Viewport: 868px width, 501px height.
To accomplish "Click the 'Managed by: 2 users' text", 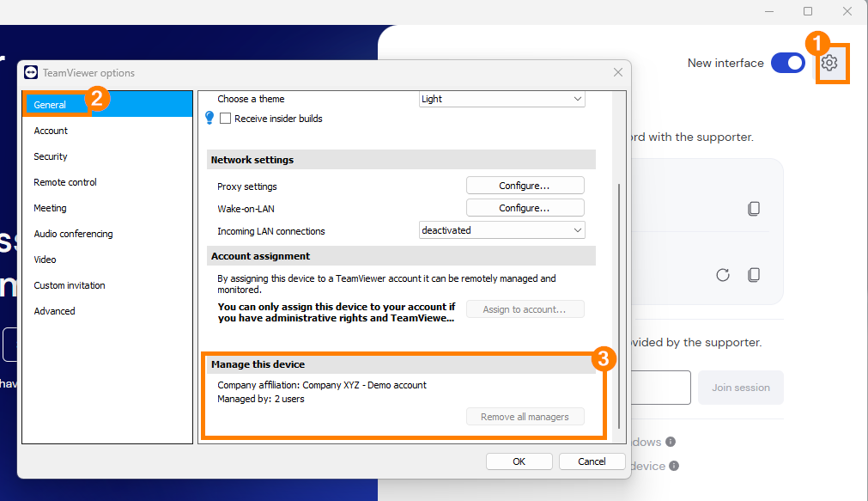I will [x=261, y=399].
